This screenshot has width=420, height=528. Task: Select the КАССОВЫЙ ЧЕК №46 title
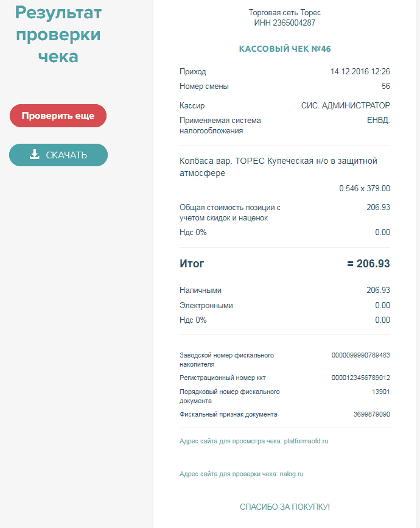[285, 49]
